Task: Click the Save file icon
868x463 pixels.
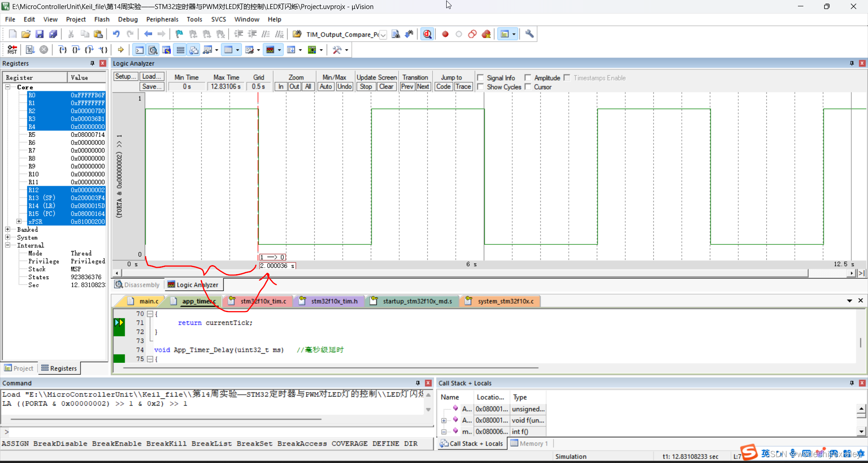Action: (x=39, y=34)
